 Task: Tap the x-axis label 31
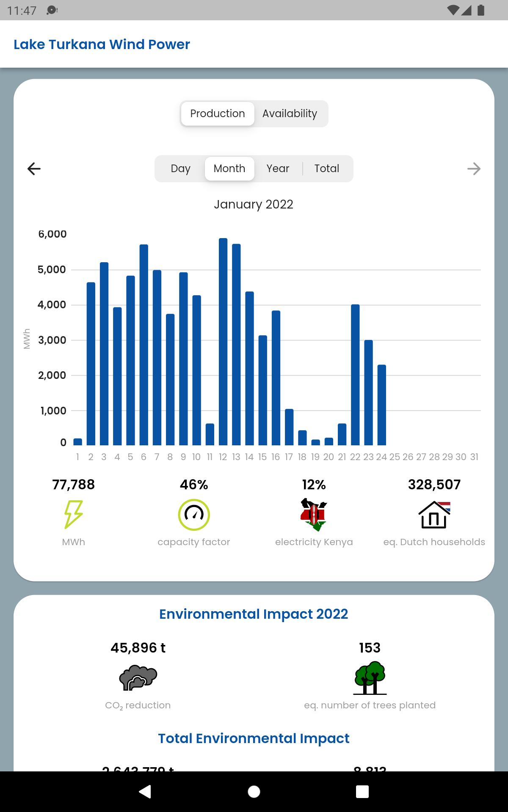[474, 457]
